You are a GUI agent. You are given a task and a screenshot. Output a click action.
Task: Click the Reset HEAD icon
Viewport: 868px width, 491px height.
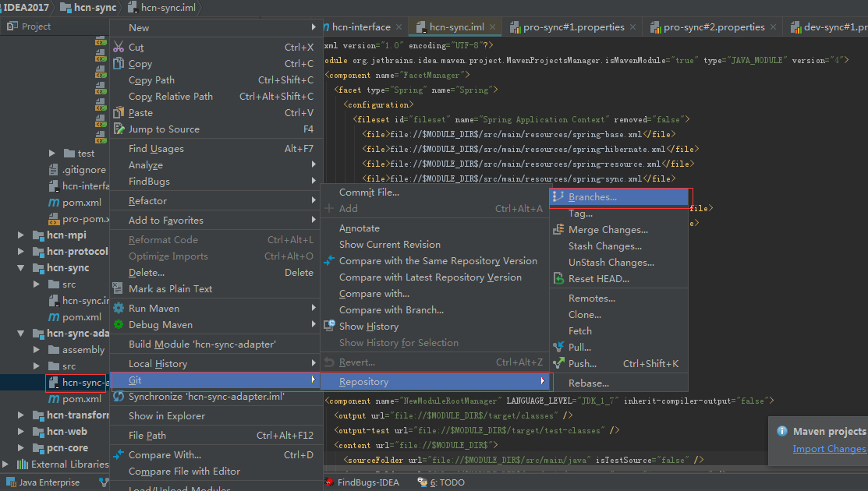coord(558,279)
